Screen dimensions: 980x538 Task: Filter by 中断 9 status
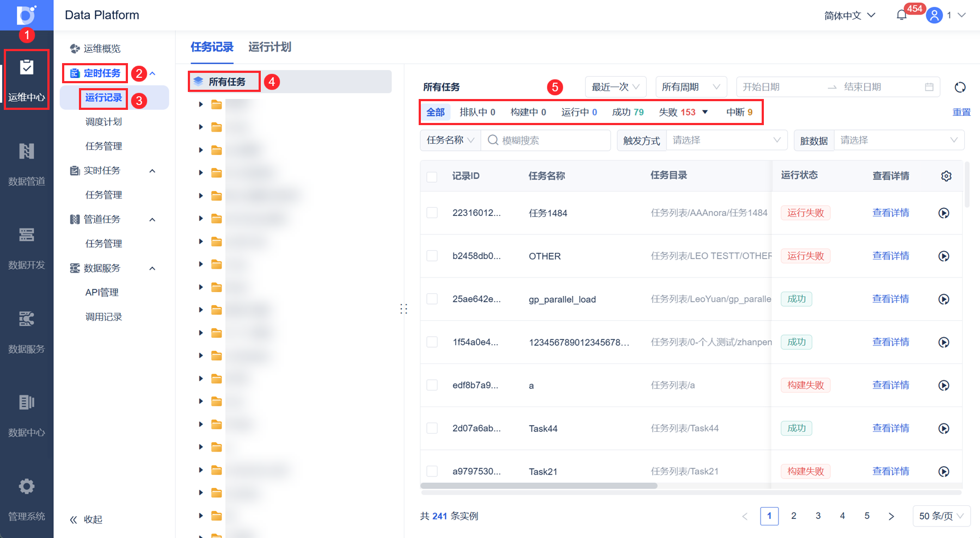point(739,112)
